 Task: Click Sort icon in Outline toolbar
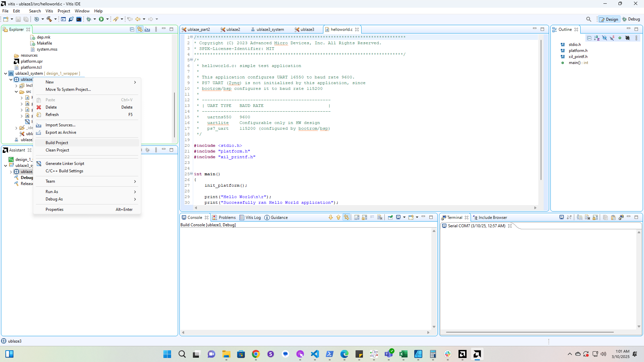tap(597, 38)
